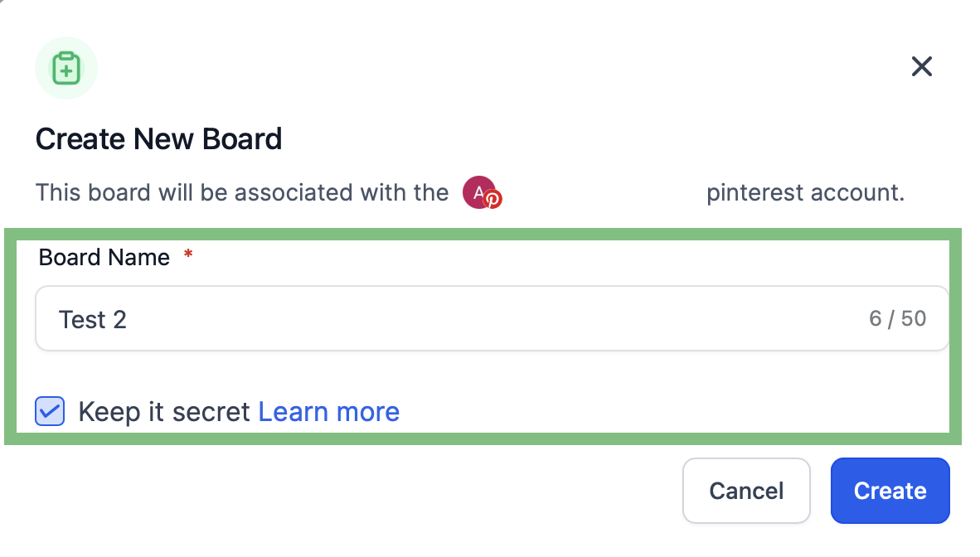Viewport: 980px width, 557px height.
Task: Click the green highlight frame border
Action: (x=483, y=235)
